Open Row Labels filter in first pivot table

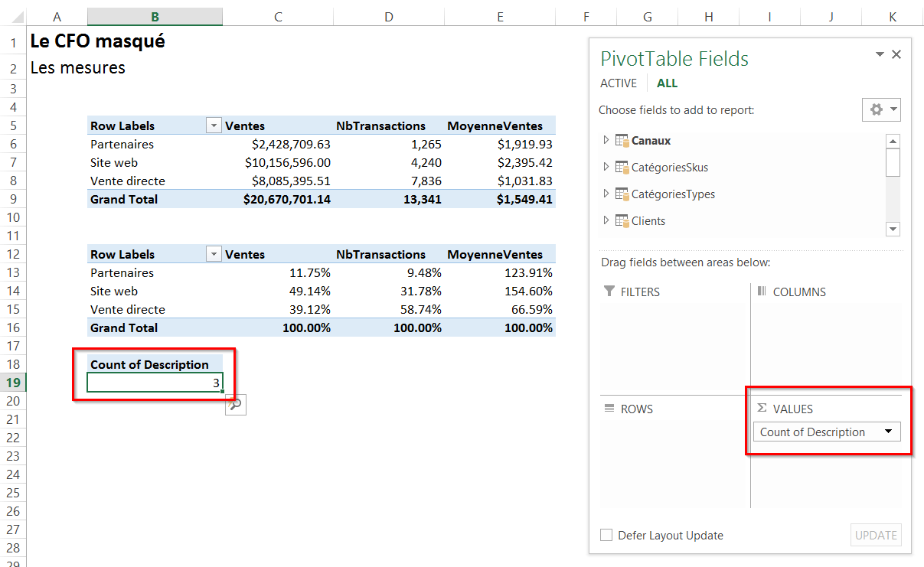point(214,126)
